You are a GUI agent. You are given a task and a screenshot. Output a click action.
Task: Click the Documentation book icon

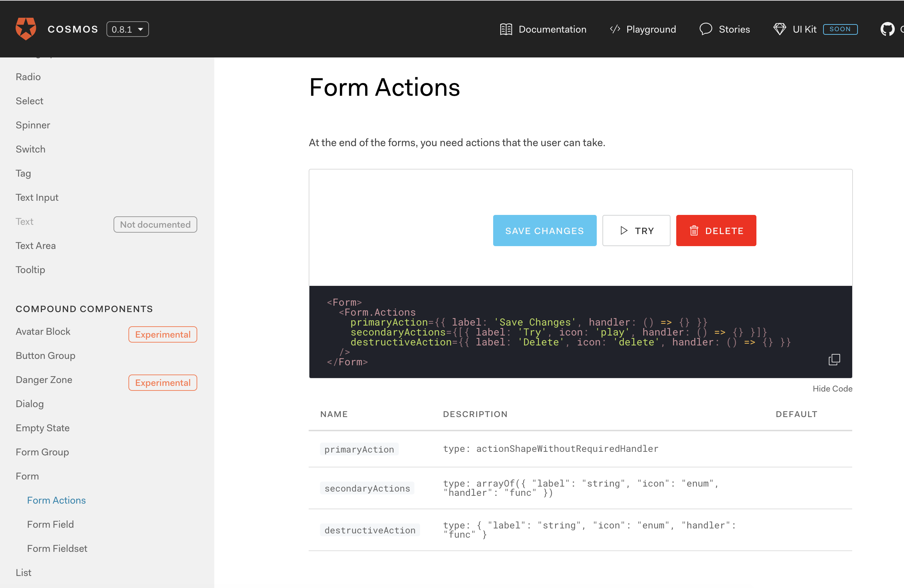(506, 29)
